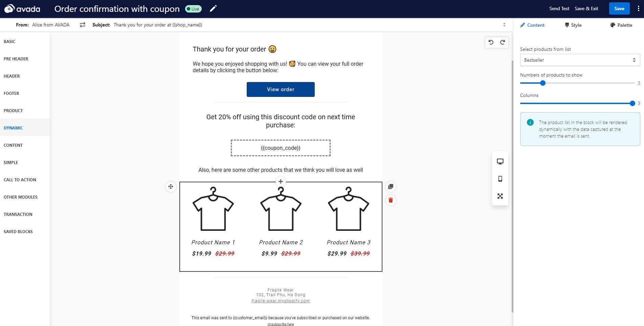
Task: Click the pencil icon to rename the email
Action: coord(213,9)
